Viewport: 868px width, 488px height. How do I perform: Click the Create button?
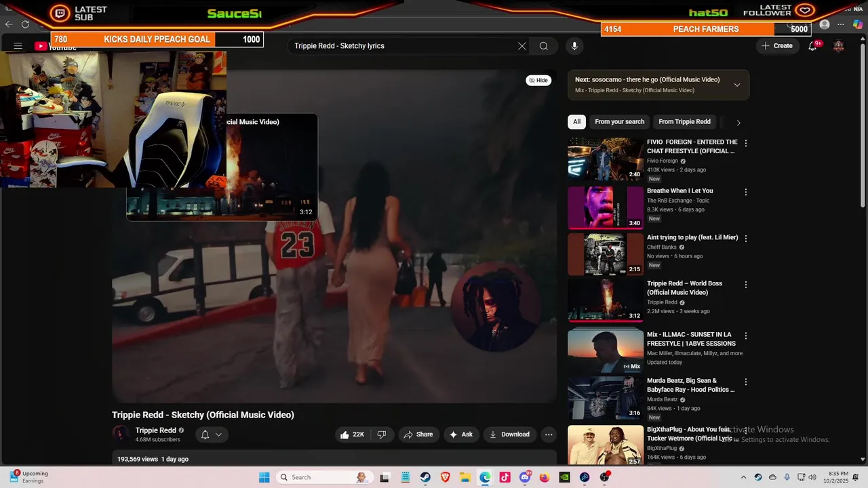point(777,46)
